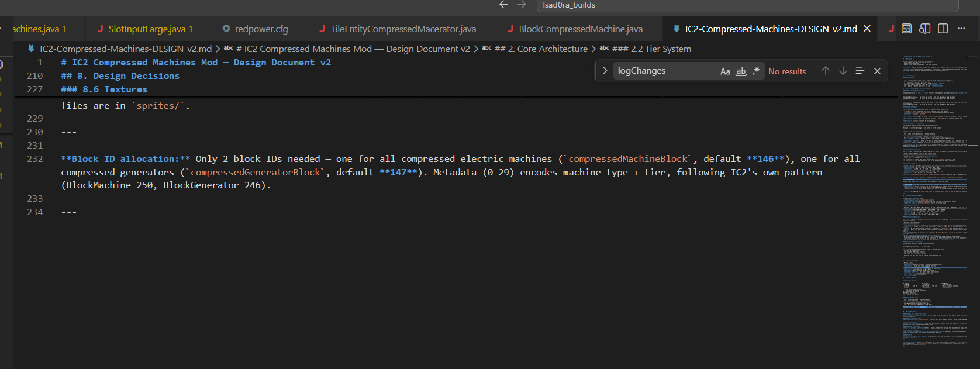This screenshot has width=980, height=369.
Task: Close the IC2-Compressed-Machines-DESIGN_v2.md tab
Action: tap(867, 29)
